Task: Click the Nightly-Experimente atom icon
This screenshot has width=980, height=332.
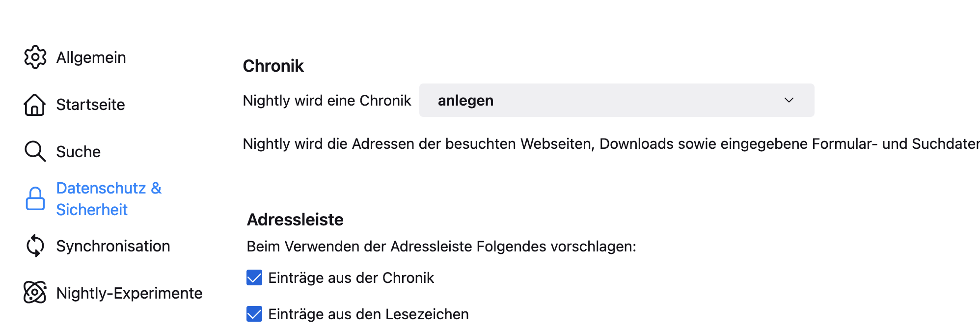Action: click(35, 293)
